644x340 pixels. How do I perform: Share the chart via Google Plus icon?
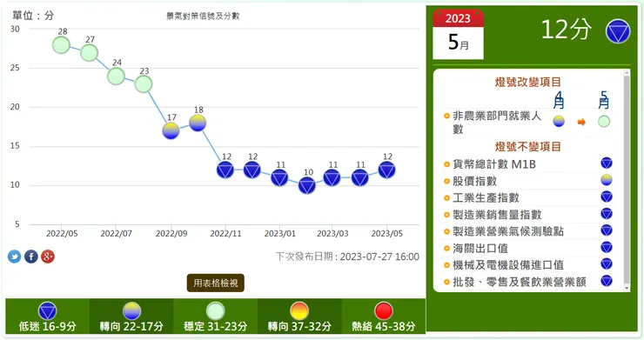[x=48, y=257]
